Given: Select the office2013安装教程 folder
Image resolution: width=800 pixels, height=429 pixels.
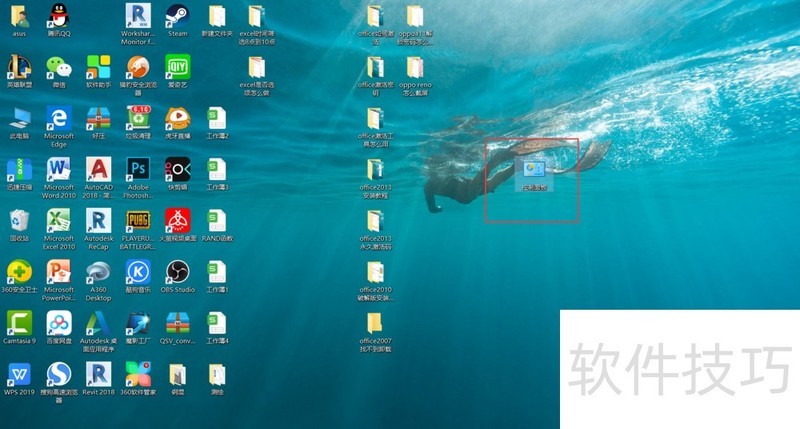Looking at the screenshot, I should tap(376, 170).
